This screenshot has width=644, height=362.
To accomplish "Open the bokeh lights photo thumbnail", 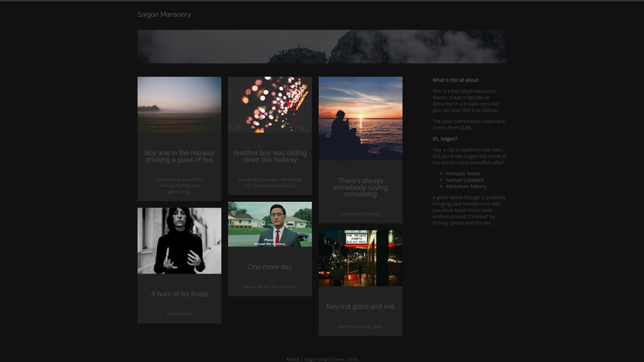I will point(270,105).
